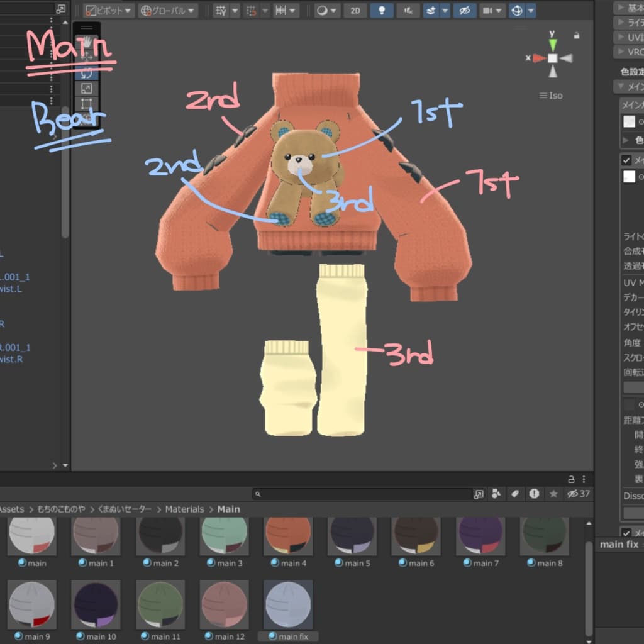Navigate to Materials in the breadcrumb path
This screenshot has width=644, height=644.
coord(184,509)
